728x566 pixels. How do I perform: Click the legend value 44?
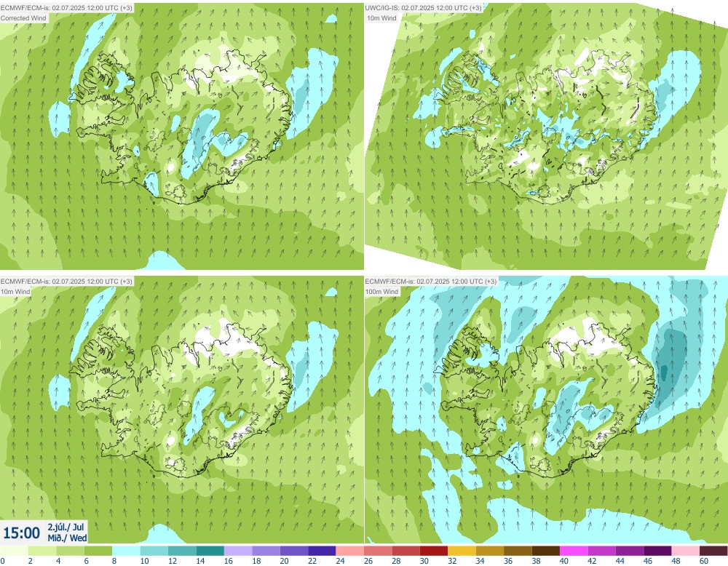(x=620, y=561)
